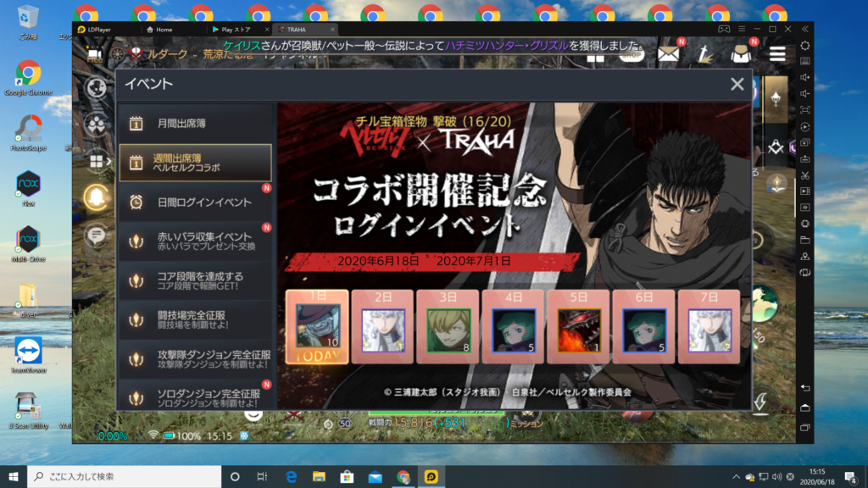This screenshot has height=488, width=868.
Task: Open taskbar clock and date
Action: (x=817, y=476)
